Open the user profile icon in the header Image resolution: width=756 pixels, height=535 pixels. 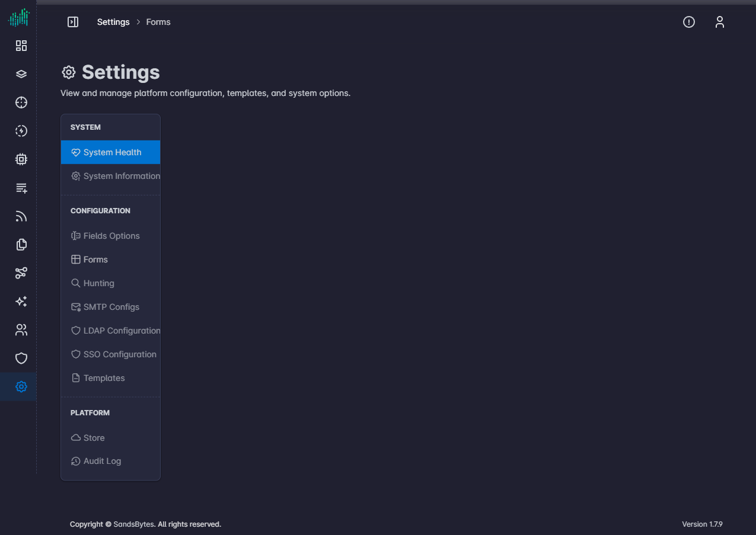[x=720, y=22]
